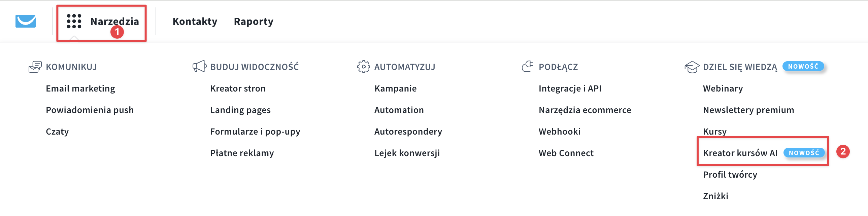
Task: Open Email marketing
Action: pyautogui.click(x=80, y=88)
